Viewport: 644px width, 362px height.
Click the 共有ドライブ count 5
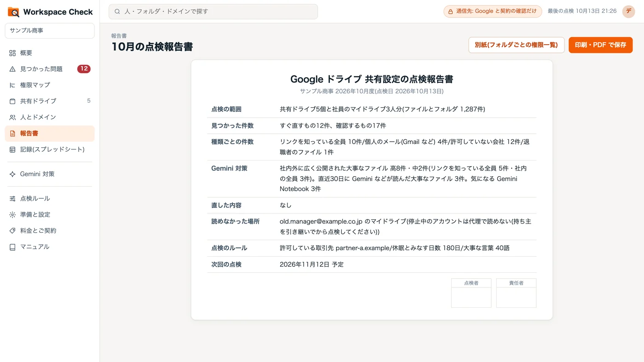click(x=89, y=101)
